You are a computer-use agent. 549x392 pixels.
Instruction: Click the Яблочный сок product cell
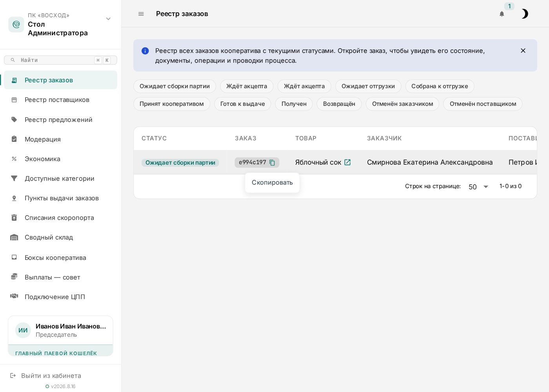point(323,162)
